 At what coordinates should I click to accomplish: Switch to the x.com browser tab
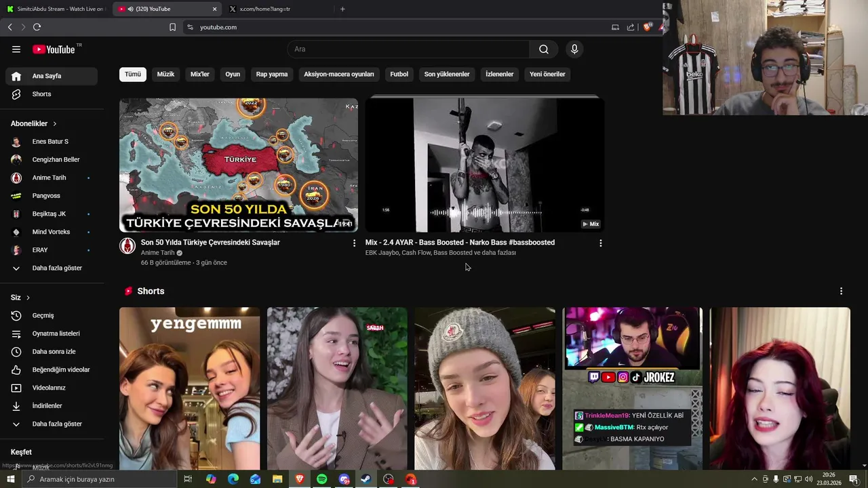(278, 9)
